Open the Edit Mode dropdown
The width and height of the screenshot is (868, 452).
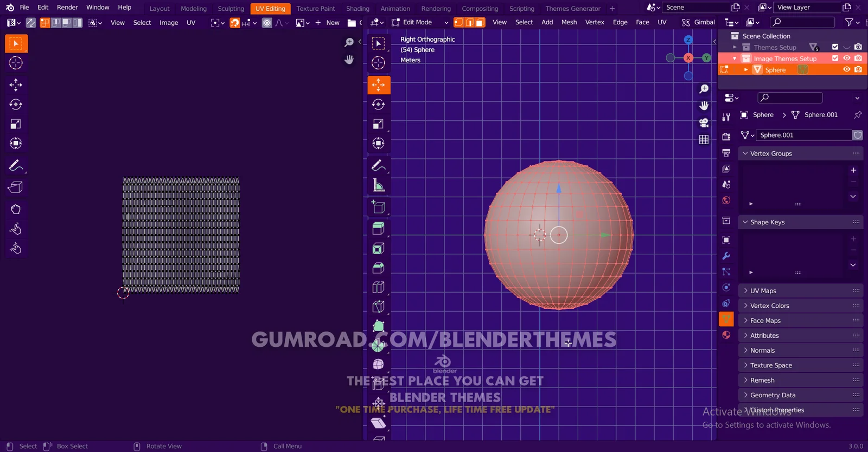[x=420, y=22]
